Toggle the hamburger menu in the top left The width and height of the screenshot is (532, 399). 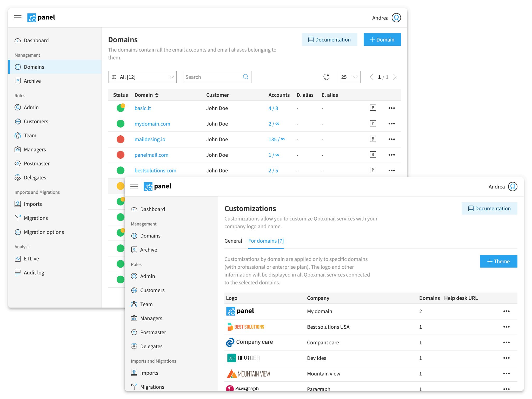pyautogui.click(x=17, y=17)
